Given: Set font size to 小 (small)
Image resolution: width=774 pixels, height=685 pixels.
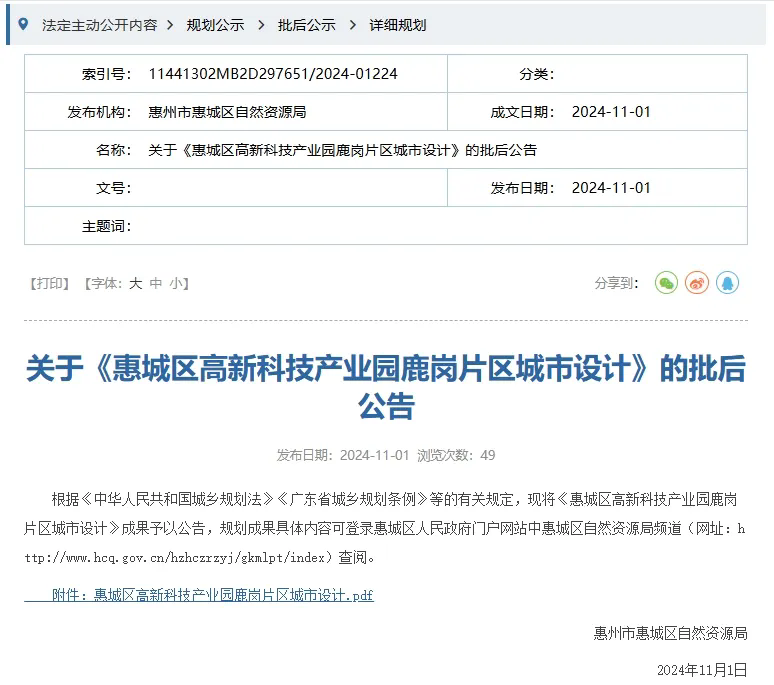Looking at the screenshot, I should click(176, 283).
